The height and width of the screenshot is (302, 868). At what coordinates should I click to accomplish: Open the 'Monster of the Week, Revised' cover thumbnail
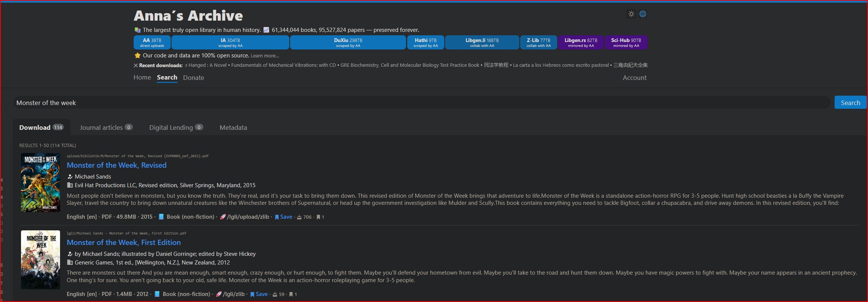pos(41,183)
